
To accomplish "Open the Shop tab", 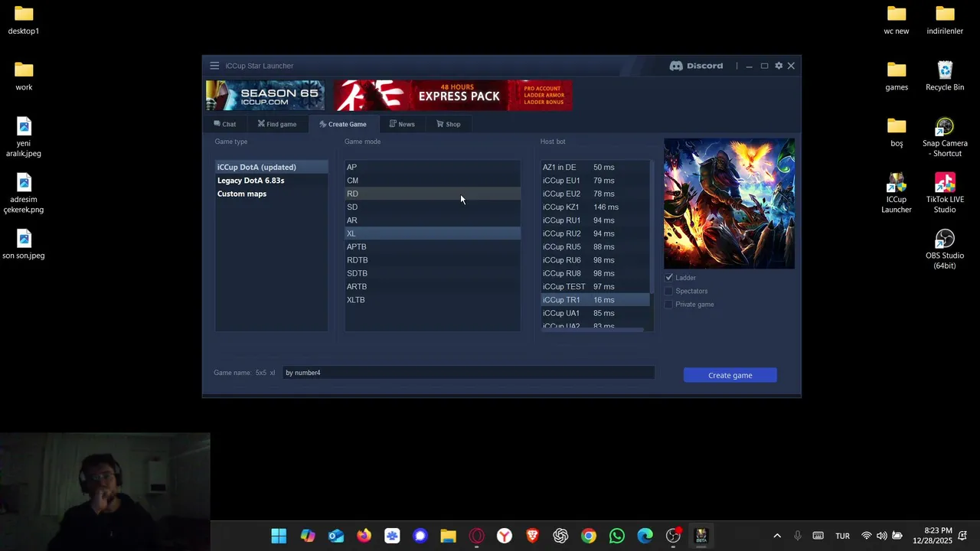I will point(449,124).
